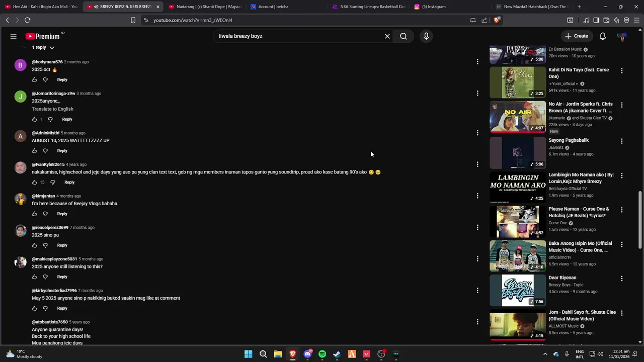Open File Explorer from the taskbar
644x362 pixels.
tap(278, 354)
